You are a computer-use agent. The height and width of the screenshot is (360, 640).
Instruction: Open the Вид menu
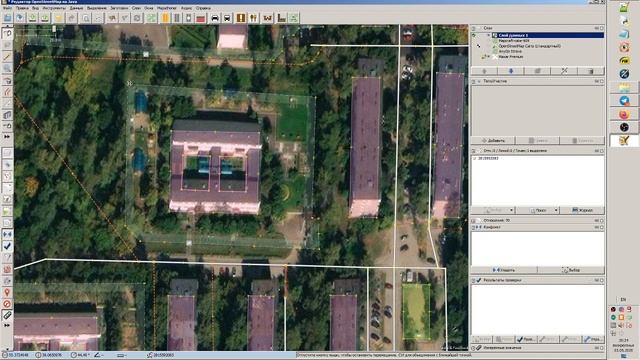[x=36, y=8]
